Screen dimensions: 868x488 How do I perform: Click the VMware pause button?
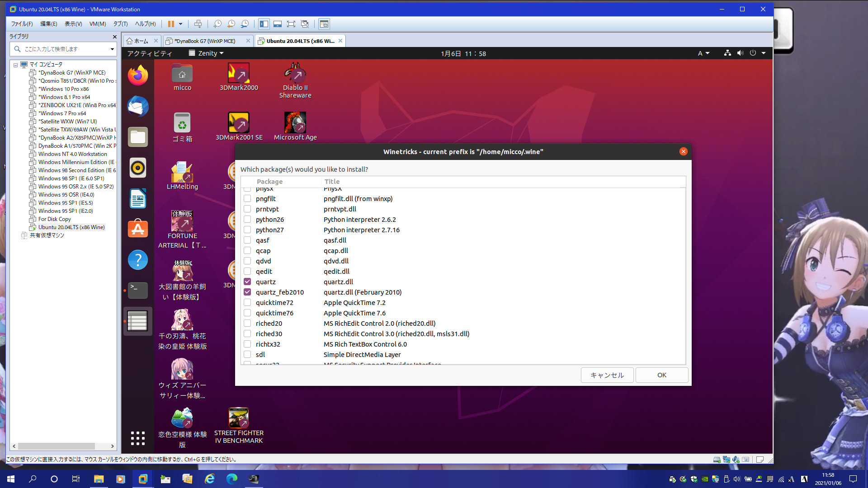pos(171,24)
